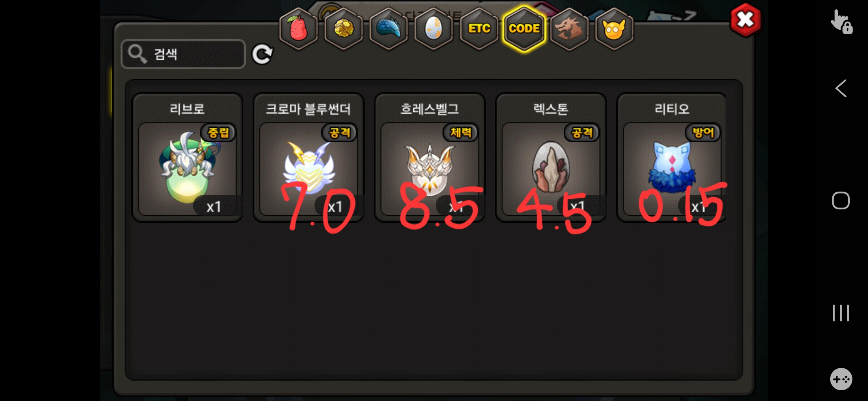The width and height of the screenshot is (868, 401).
Task: Select the yellow owl face category
Action: (x=614, y=29)
